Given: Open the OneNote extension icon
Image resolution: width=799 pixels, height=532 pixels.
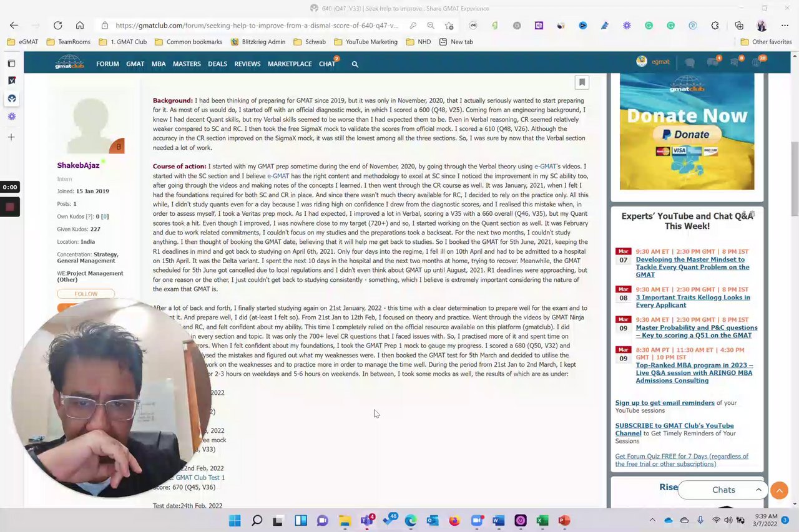Looking at the screenshot, I should 539,26.
